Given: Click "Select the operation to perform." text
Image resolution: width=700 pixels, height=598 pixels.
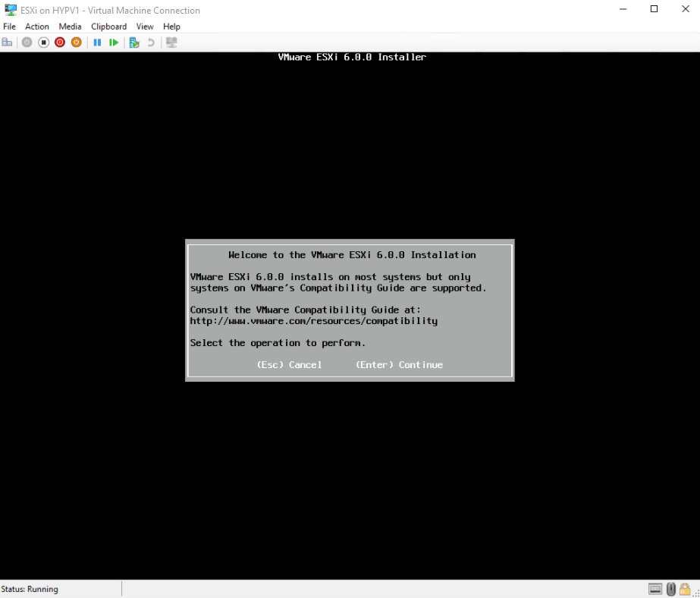Looking at the screenshot, I should tap(278, 343).
